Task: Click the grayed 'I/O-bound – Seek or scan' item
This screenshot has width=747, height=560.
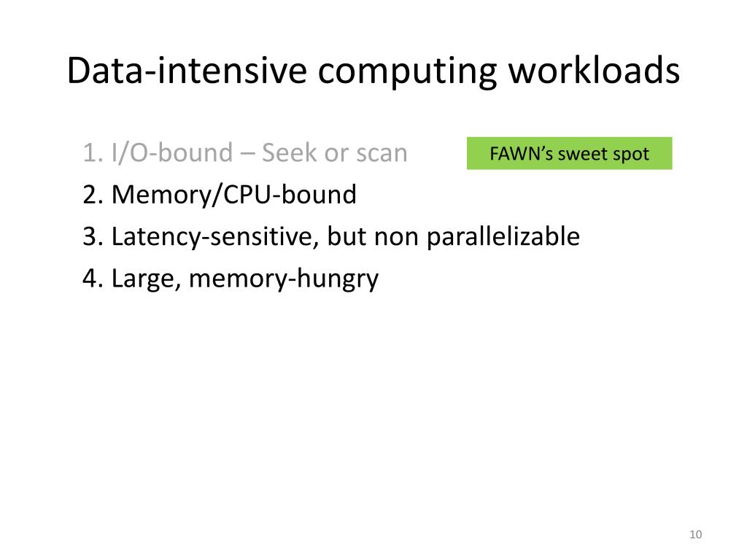Action: point(259,153)
